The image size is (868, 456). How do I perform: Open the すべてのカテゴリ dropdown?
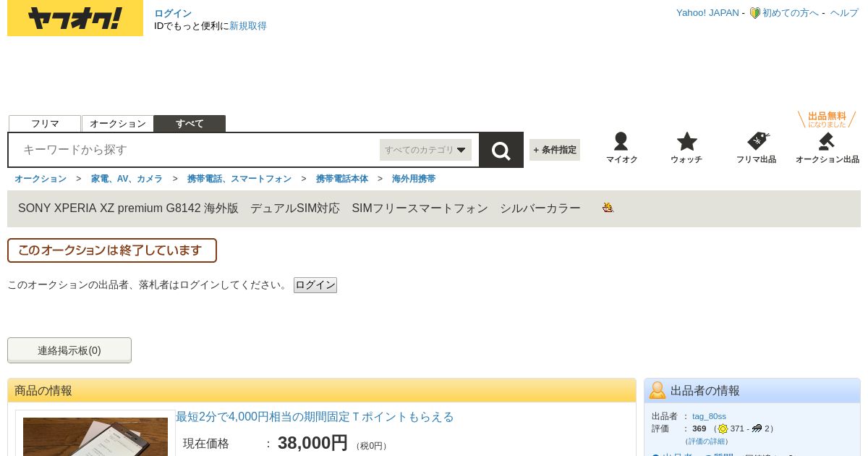click(425, 150)
